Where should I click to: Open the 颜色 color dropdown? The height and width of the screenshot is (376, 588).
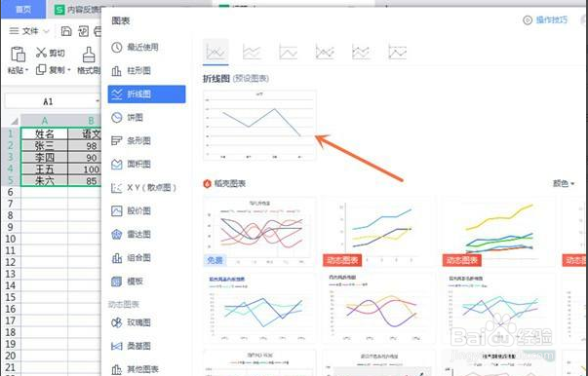[x=564, y=183]
